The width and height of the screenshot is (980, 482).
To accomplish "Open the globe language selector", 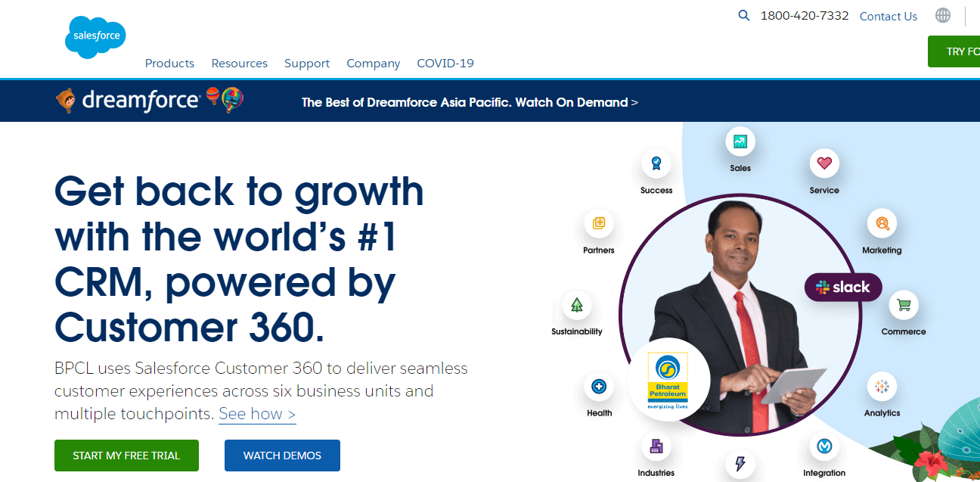I will [x=943, y=15].
